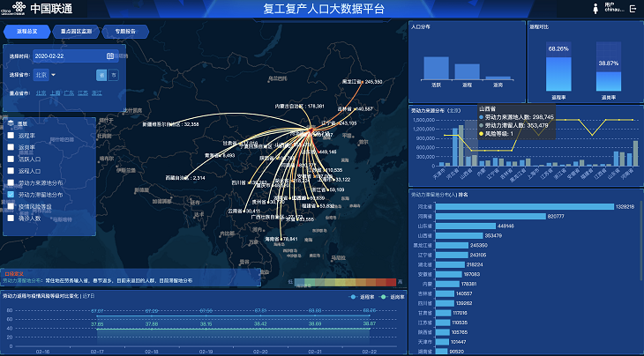The image size is (644, 356).
Task: Enable the 疫情风险等级 checkbox
Action: click(x=11, y=206)
